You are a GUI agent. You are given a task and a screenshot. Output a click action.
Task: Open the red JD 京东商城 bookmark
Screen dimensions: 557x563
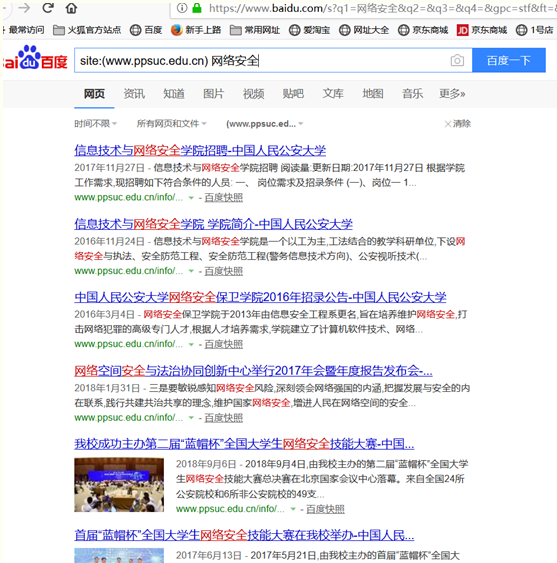point(482,30)
